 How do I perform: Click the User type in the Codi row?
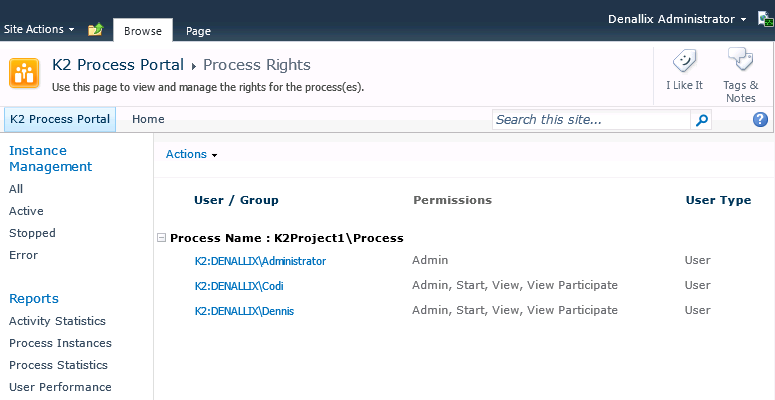697,285
